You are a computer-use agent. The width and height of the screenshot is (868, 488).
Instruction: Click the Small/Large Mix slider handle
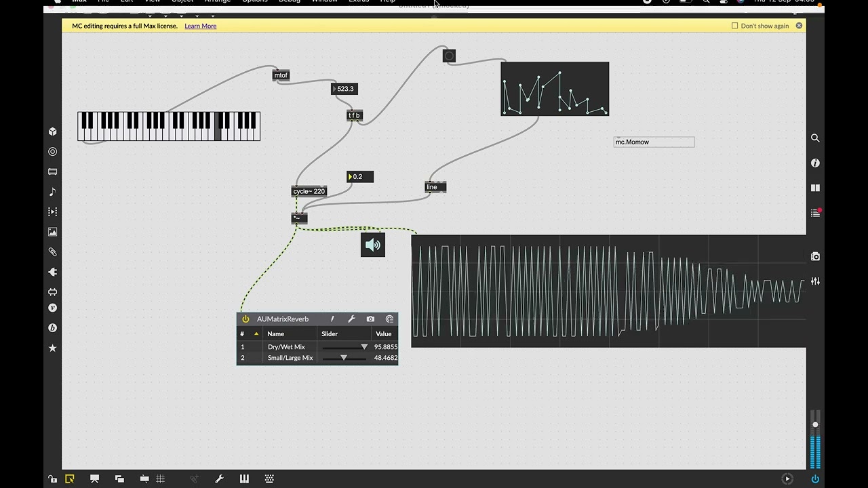344,358
